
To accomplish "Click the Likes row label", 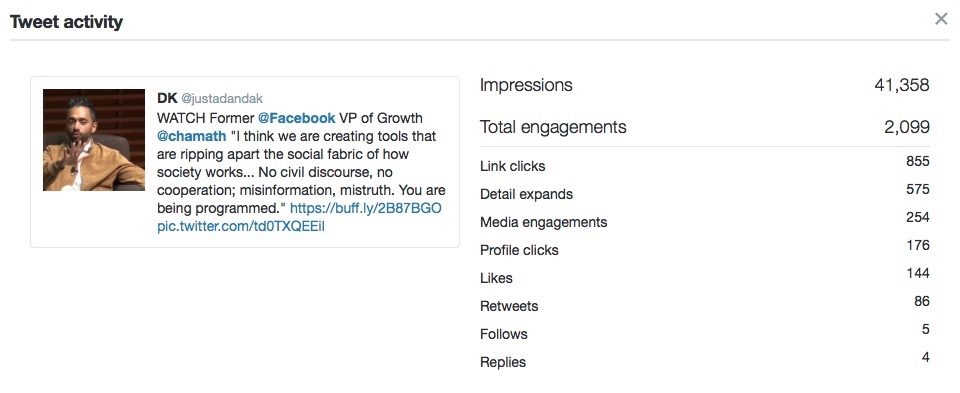I will click(496, 278).
